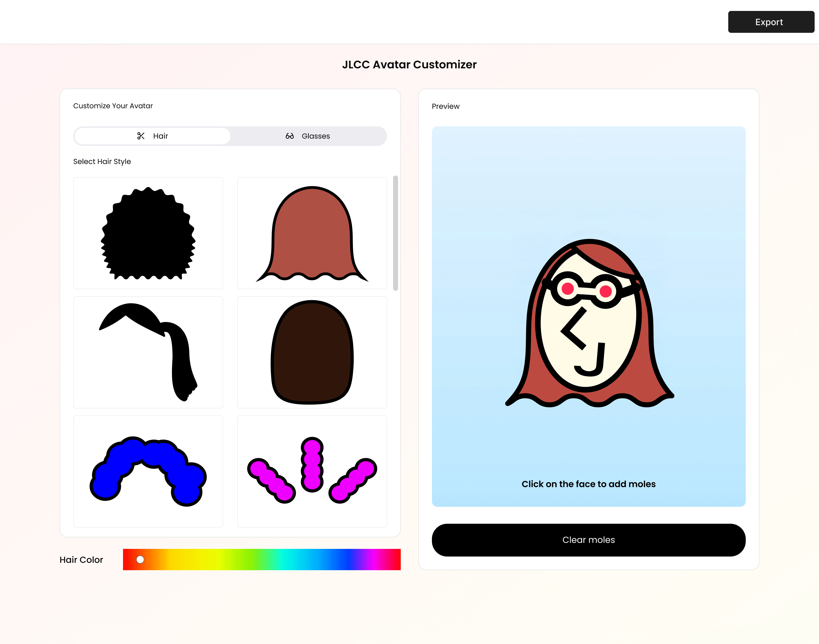Image resolution: width=819 pixels, height=644 pixels.
Task: Click the hair color slider handle
Action: (x=140, y=559)
